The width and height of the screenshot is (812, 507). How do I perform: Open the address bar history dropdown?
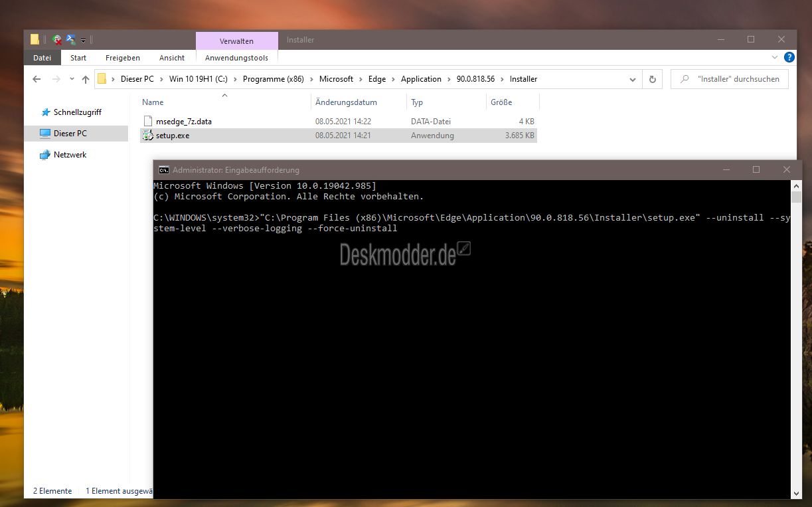pos(633,79)
